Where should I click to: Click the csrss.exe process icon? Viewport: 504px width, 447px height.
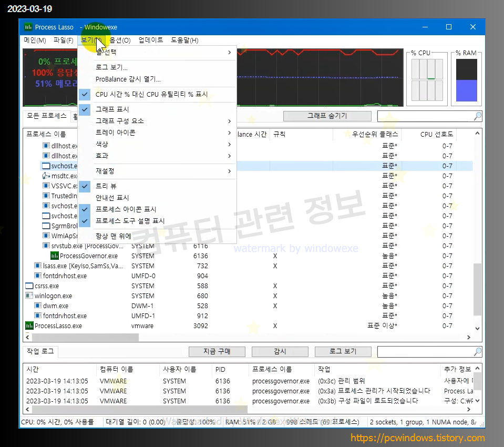coord(29,286)
